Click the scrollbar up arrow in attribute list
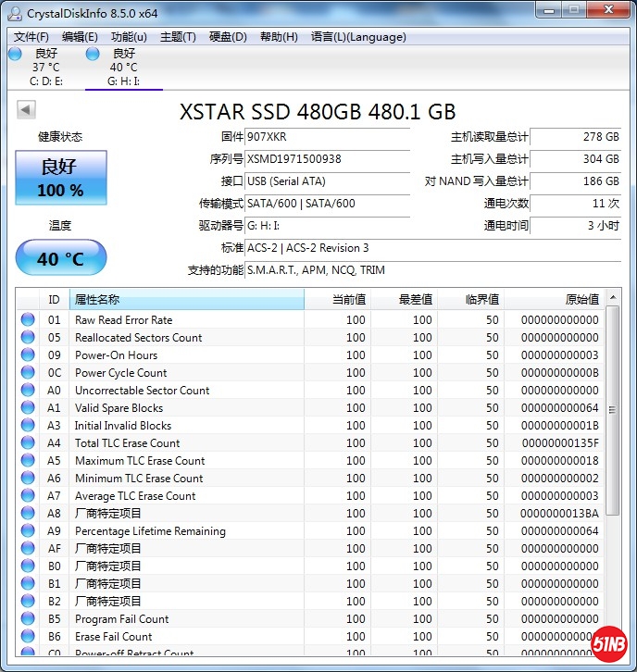637x672 pixels. coord(613,297)
